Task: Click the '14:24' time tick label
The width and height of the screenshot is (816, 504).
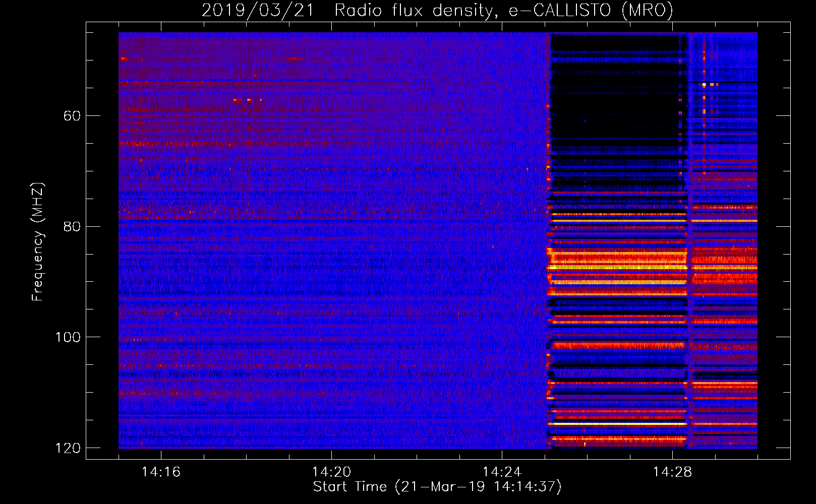Action: pyautogui.click(x=502, y=472)
